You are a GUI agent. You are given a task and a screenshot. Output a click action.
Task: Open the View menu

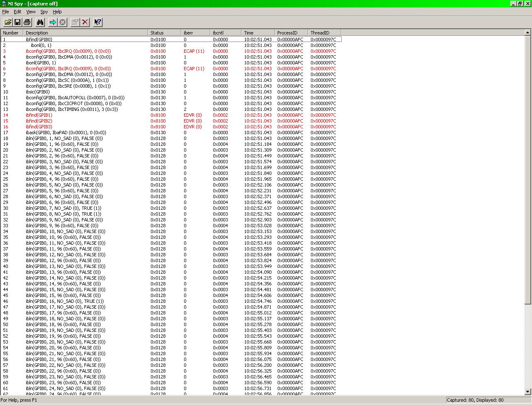[31, 12]
